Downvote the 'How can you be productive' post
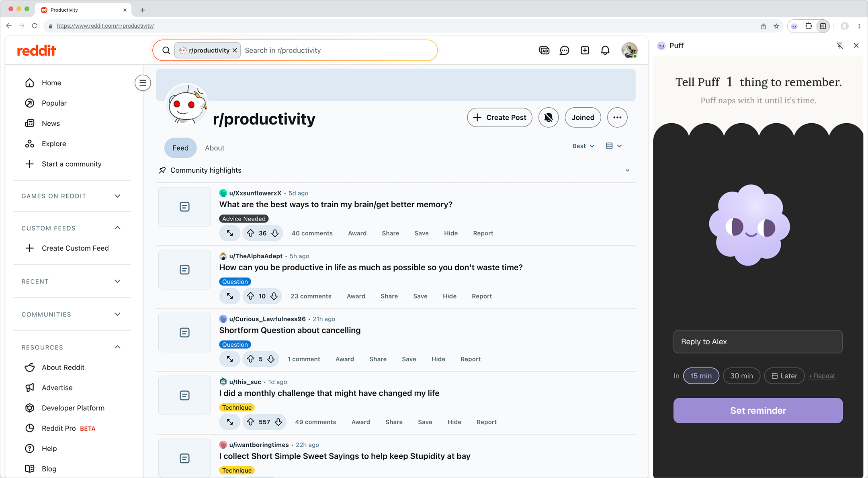Screen dimensions: 868x478 (274, 296)
